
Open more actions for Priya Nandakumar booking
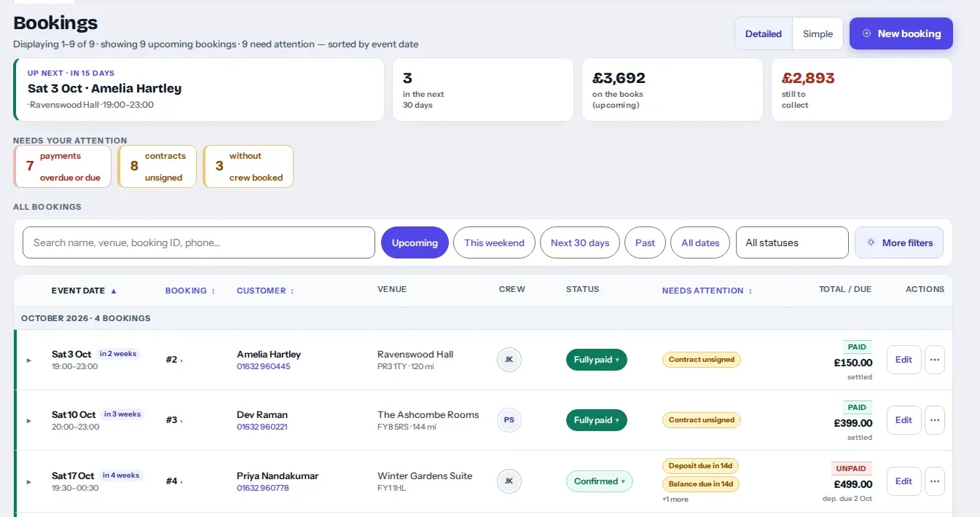coord(935,481)
